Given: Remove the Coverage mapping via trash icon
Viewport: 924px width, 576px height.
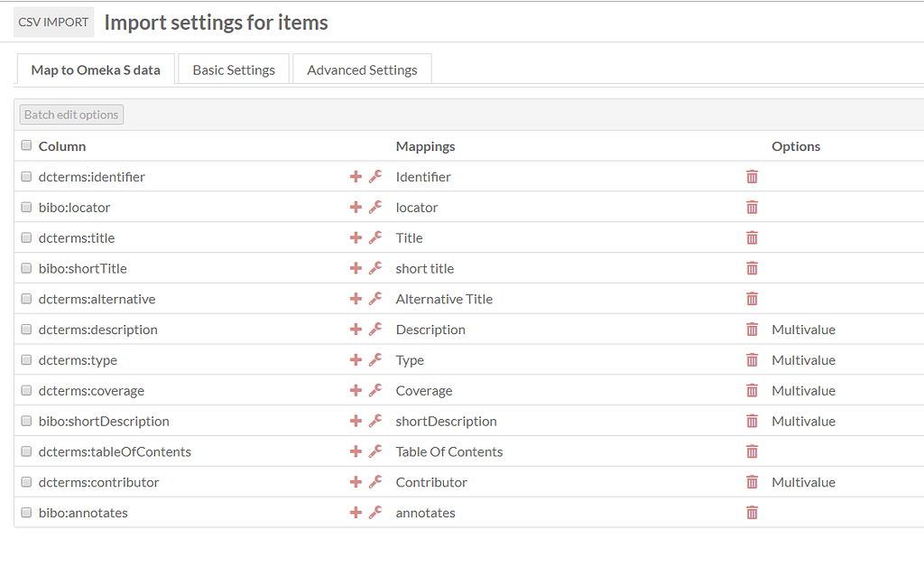Looking at the screenshot, I should tap(752, 391).
